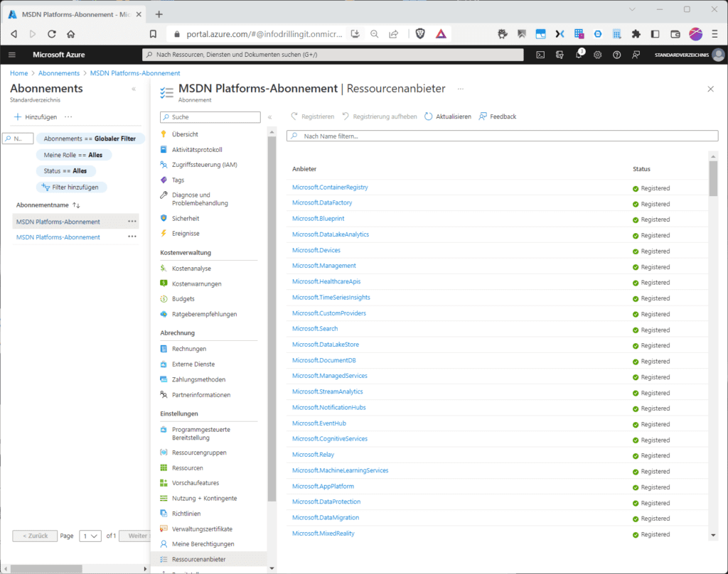Image resolution: width=728 pixels, height=574 pixels.
Task: Open a new browser tab
Action: pos(159,14)
